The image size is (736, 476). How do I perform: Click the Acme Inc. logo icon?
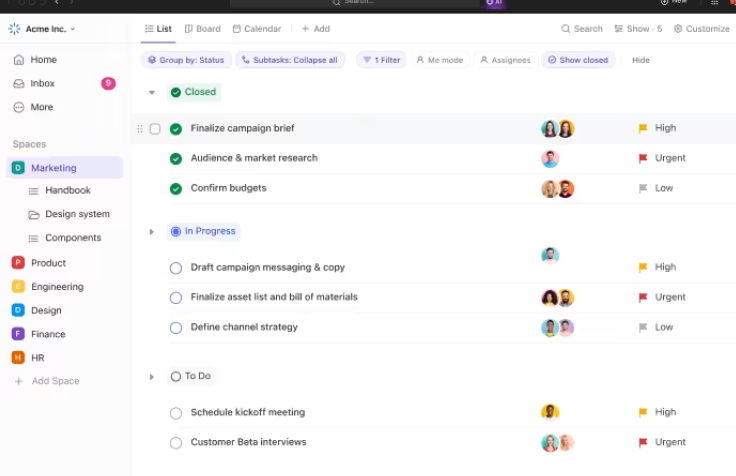[x=15, y=29]
